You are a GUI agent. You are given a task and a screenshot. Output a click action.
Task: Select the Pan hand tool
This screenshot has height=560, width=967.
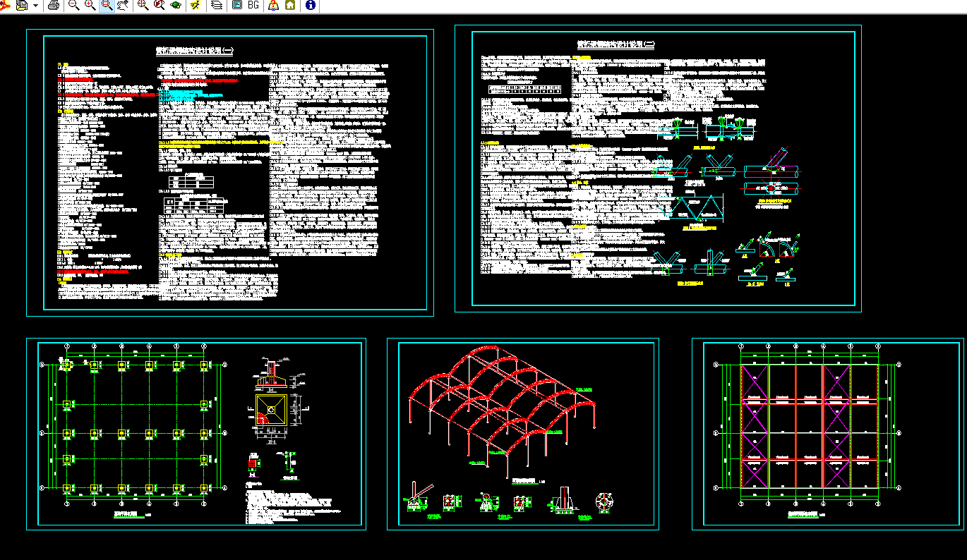[123, 5]
